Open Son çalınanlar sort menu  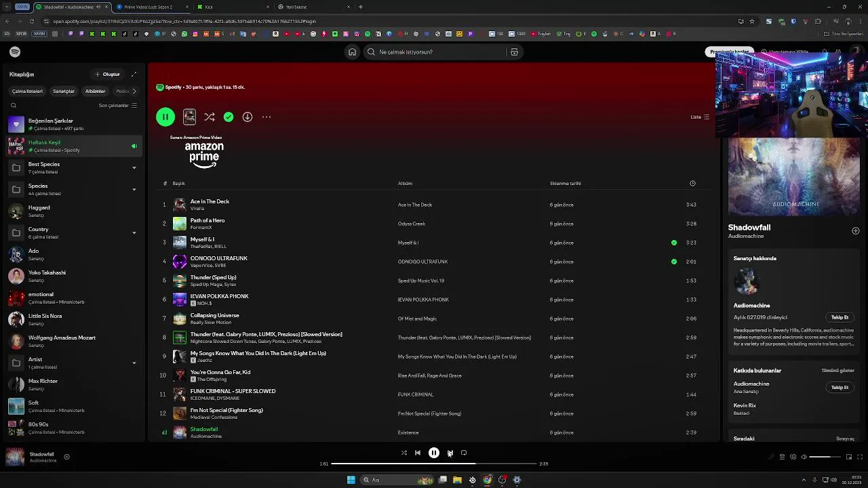point(117,106)
